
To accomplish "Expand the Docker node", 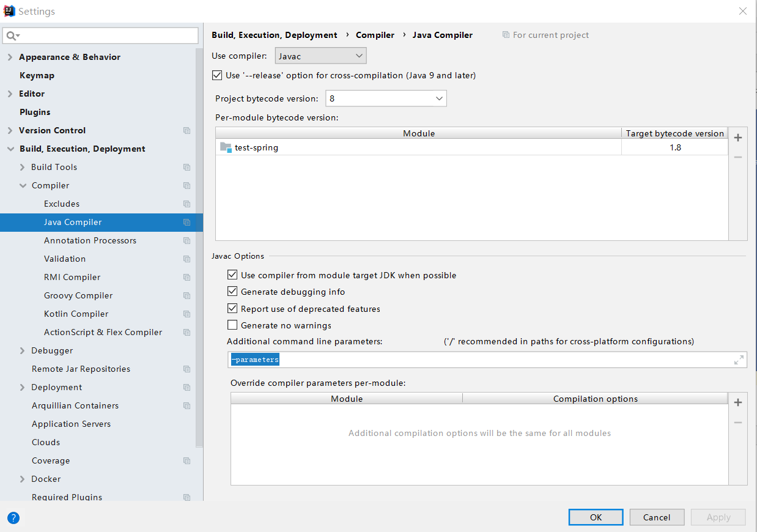I will (x=23, y=479).
